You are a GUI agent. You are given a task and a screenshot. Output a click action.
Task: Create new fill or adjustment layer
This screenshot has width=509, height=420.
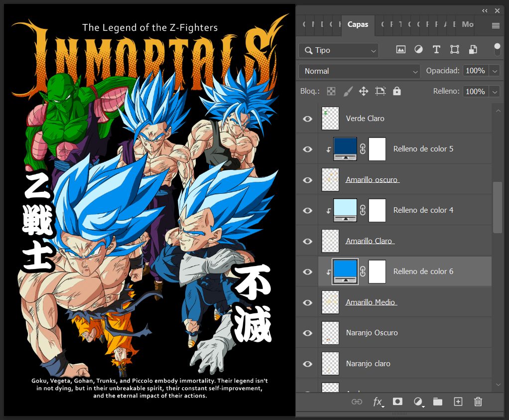(x=419, y=402)
